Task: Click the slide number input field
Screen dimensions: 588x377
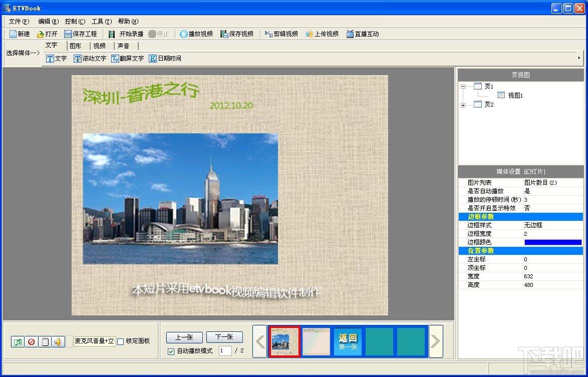Action: (x=225, y=351)
